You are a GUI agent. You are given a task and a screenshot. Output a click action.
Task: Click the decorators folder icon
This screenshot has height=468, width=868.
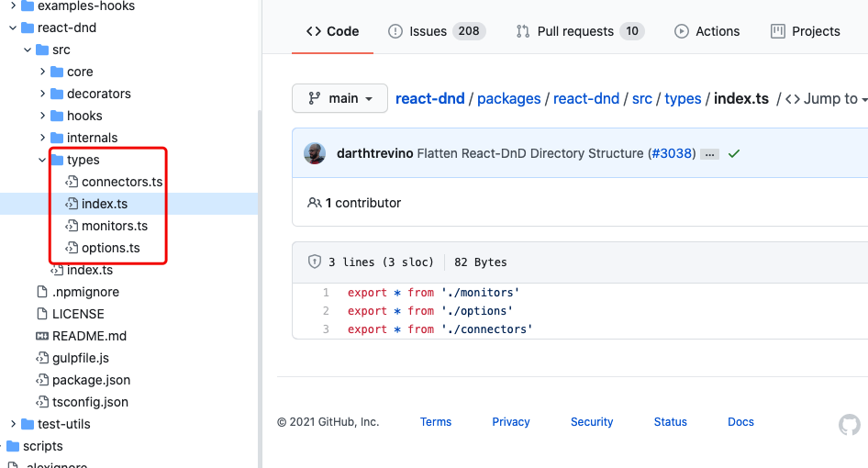click(57, 94)
